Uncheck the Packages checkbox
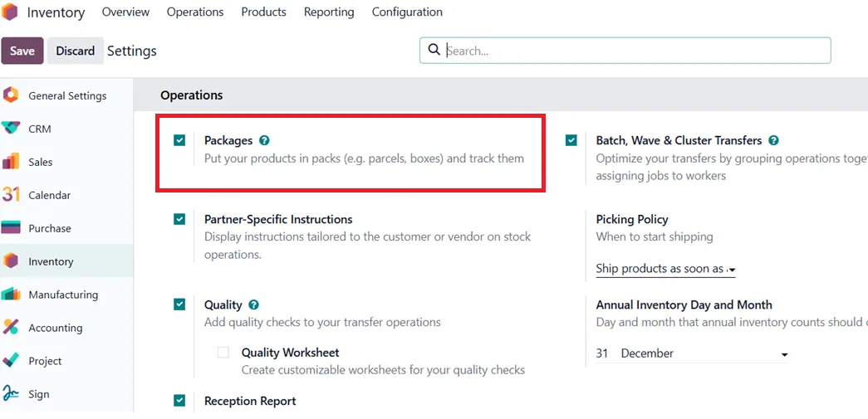 pos(179,140)
